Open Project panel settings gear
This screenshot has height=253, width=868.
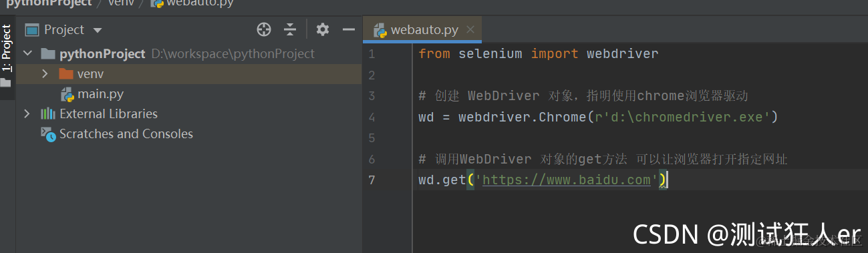(323, 29)
